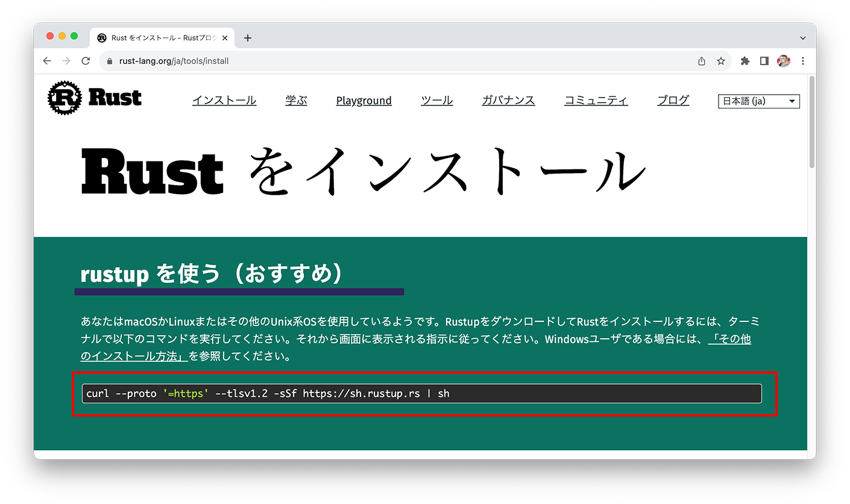Open the extensions puzzle piece icon
Viewport: 850px width, 504px height.
coord(745,61)
